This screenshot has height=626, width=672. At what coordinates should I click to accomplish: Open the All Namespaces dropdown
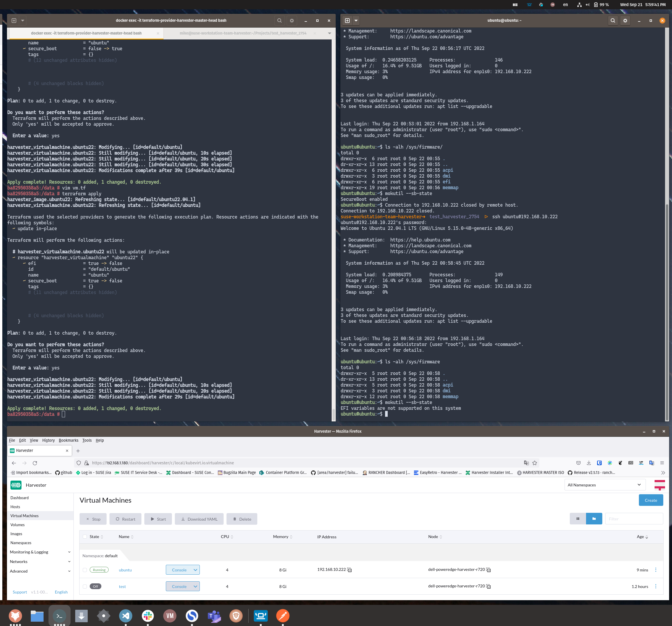605,485
